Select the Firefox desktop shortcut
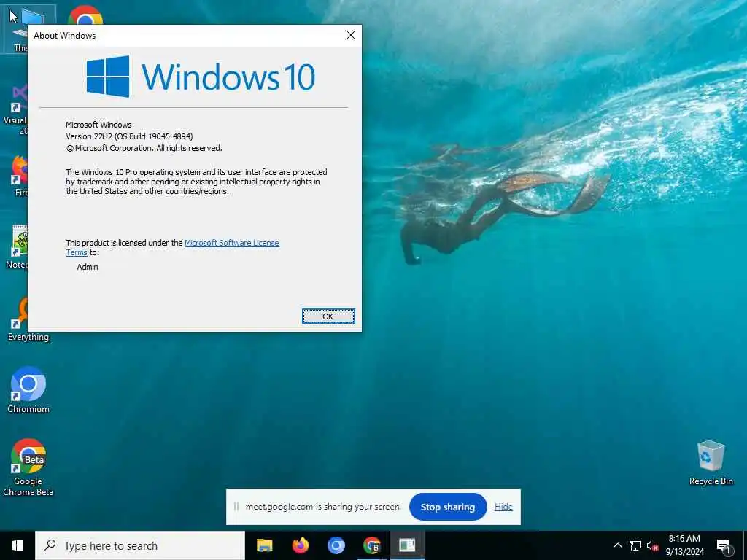747x560 pixels. point(19,174)
